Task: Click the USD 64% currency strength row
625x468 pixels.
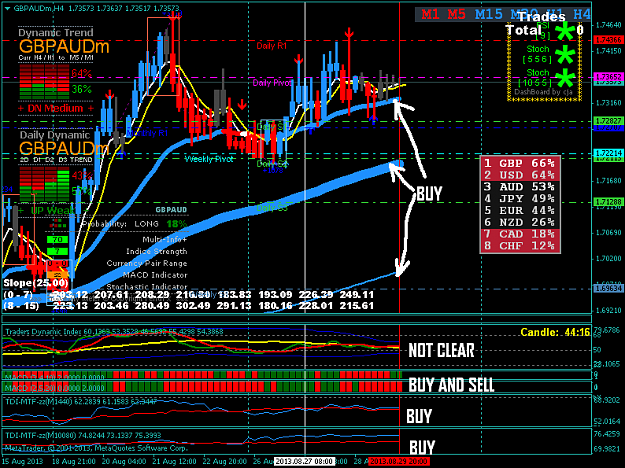Action: click(520, 175)
